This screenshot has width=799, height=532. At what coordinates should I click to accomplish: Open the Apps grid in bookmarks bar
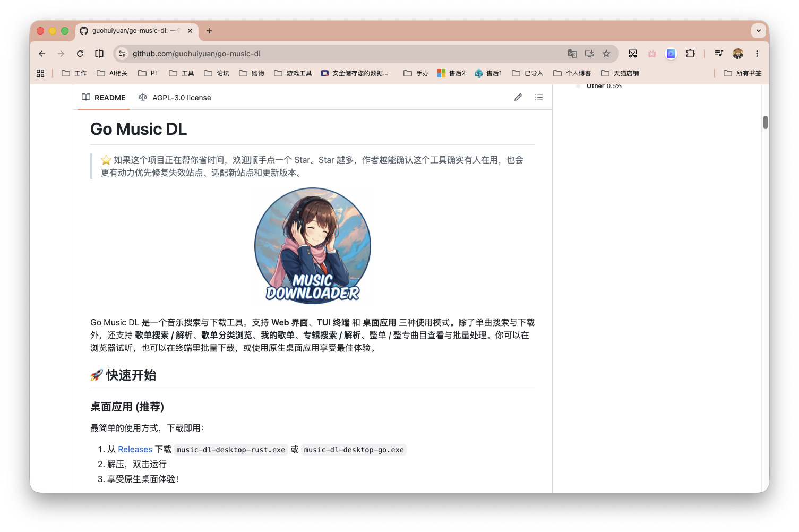pos(40,73)
